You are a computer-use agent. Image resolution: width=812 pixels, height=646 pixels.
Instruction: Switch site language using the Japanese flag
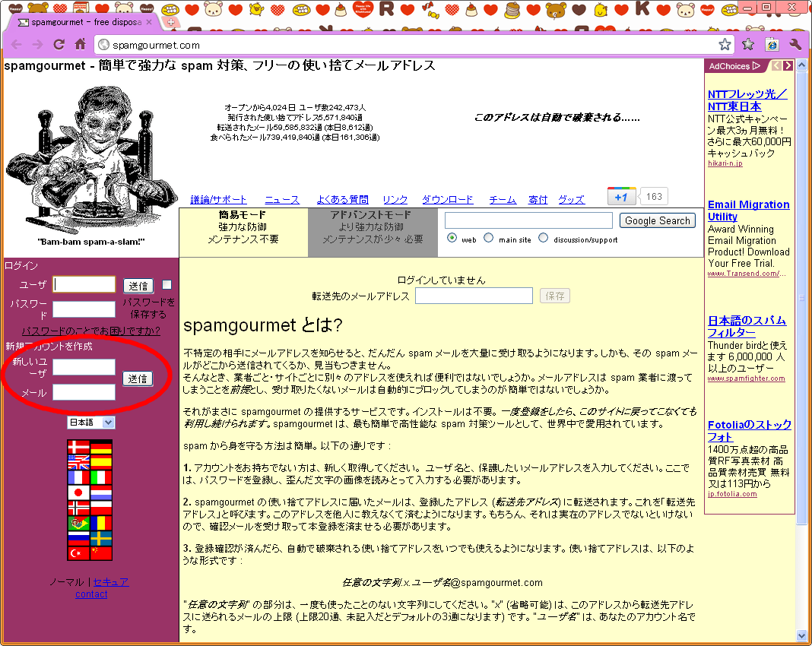point(79,493)
